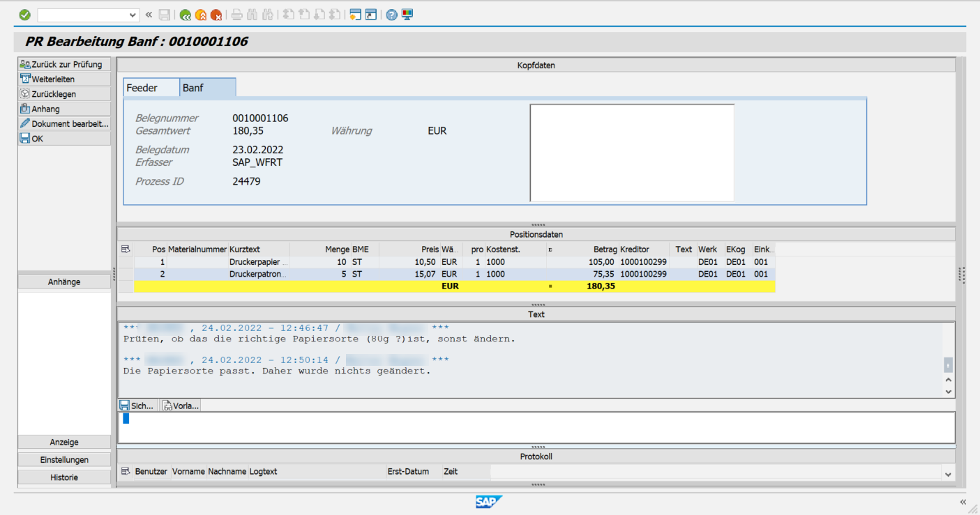Image resolution: width=980 pixels, height=515 pixels.
Task: Click the orange Exit icon in the toolbar
Action: (201, 14)
